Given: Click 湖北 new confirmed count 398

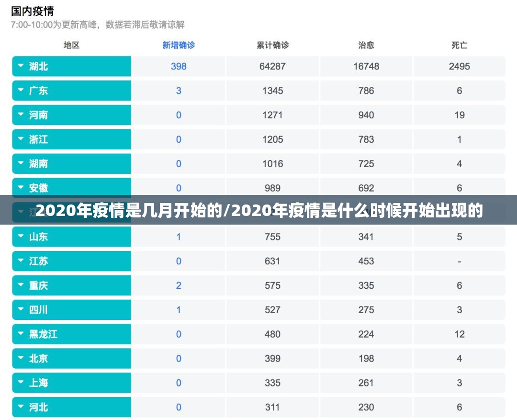Looking at the screenshot, I should 179,66.
